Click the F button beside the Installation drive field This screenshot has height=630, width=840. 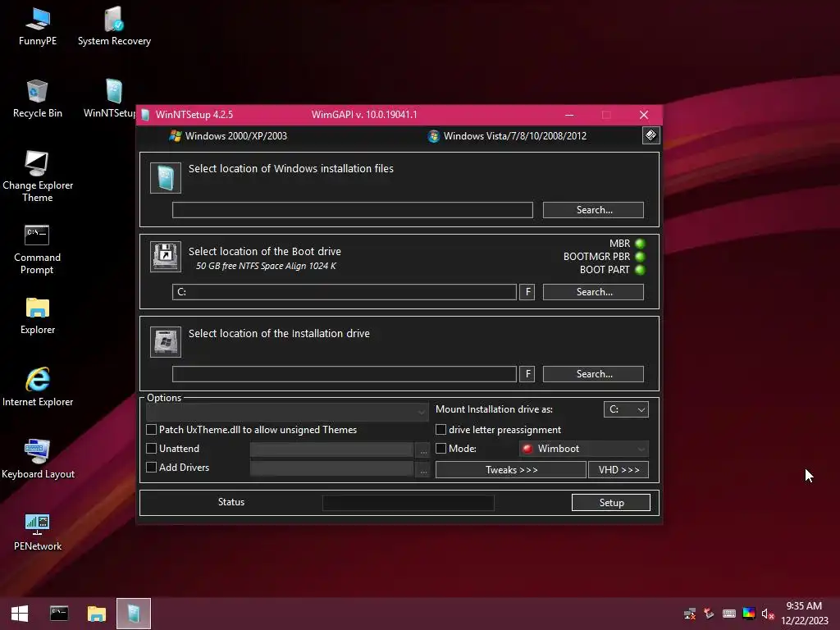click(527, 374)
